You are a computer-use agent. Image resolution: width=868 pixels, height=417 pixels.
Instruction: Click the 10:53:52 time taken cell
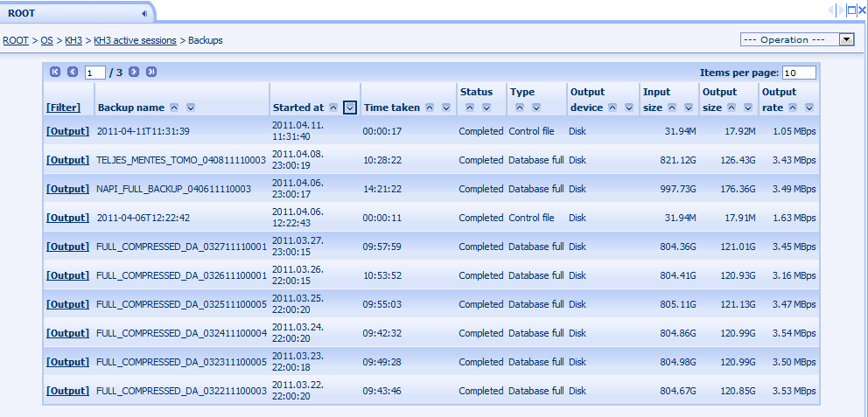382,275
